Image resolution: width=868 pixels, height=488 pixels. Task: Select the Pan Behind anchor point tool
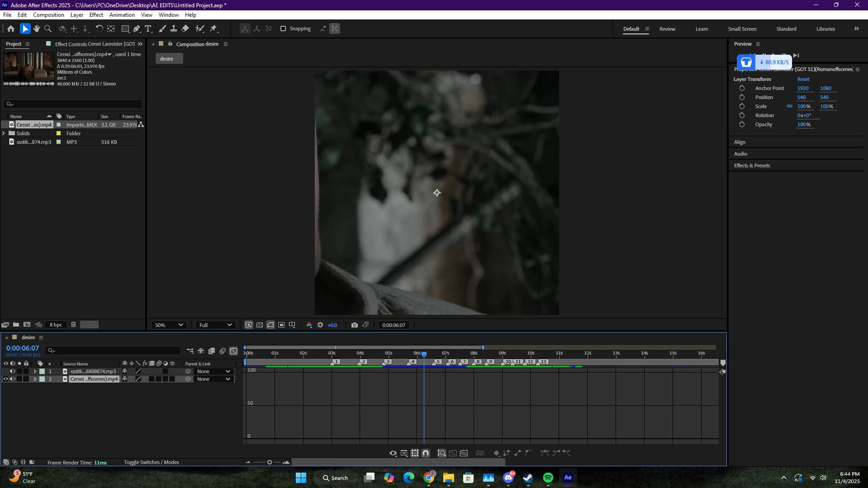(x=111, y=28)
